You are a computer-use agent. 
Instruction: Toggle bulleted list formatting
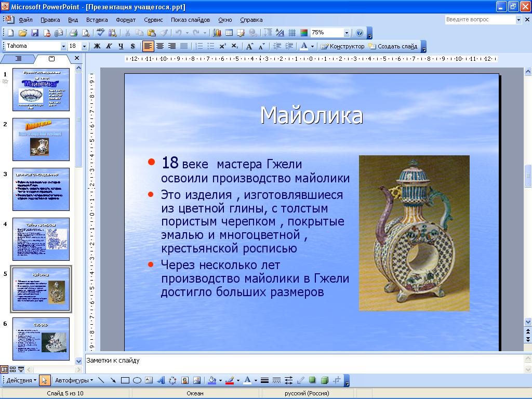(211, 46)
